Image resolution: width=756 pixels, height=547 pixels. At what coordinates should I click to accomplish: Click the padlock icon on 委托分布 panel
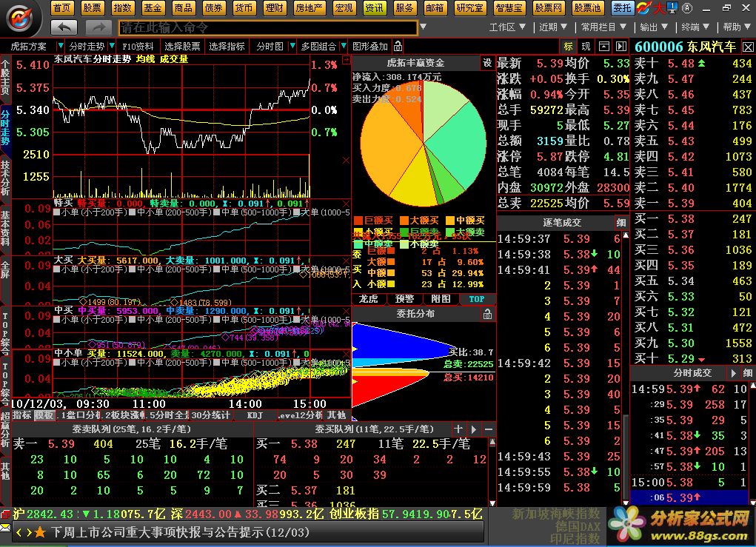coord(487,315)
